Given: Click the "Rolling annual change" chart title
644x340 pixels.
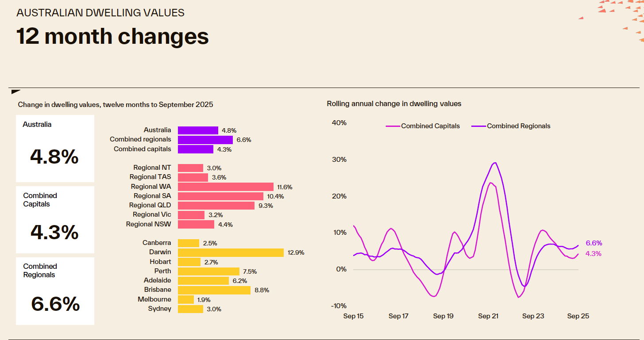Looking at the screenshot, I should pos(394,104).
